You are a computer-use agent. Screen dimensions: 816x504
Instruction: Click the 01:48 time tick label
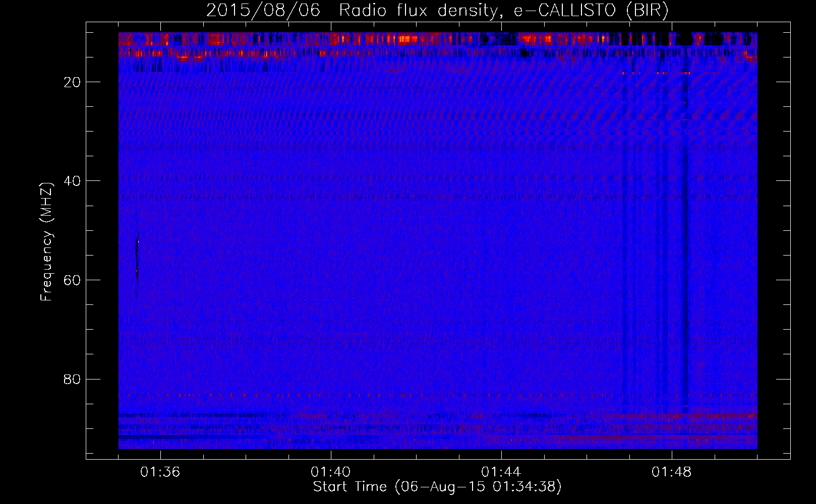click(x=672, y=472)
